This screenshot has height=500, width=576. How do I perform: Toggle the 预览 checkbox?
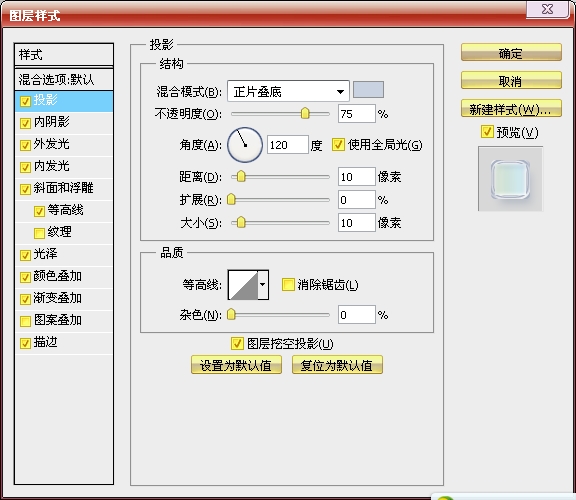pos(487,132)
